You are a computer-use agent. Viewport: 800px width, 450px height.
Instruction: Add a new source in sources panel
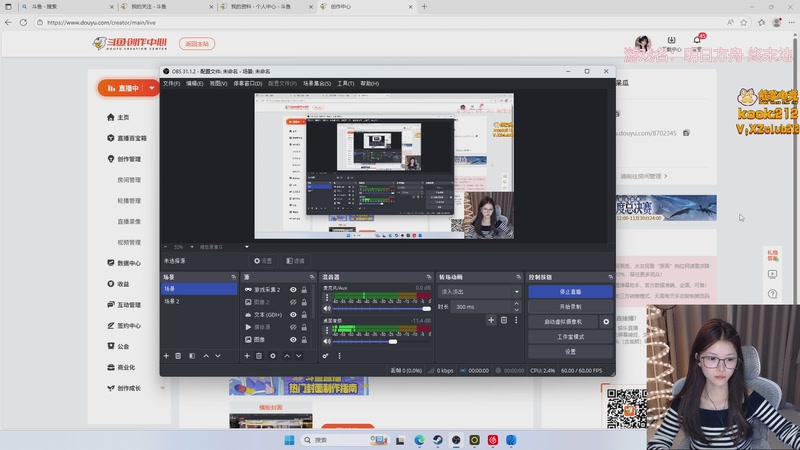247,356
